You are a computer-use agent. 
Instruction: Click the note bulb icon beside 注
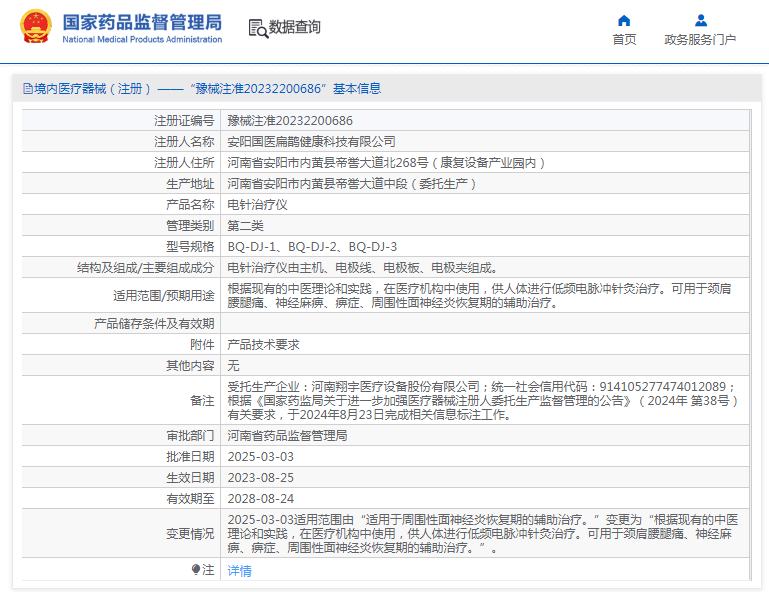pos(196,569)
